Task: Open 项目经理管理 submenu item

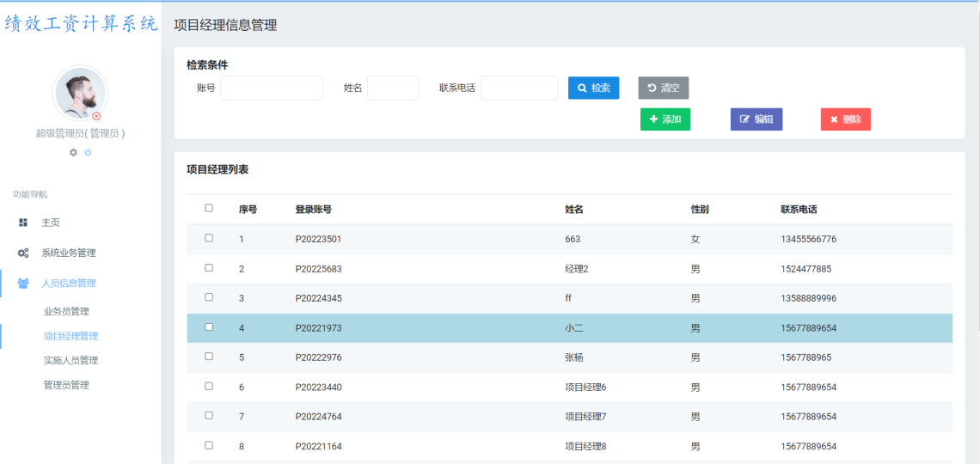Action: (x=70, y=336)
